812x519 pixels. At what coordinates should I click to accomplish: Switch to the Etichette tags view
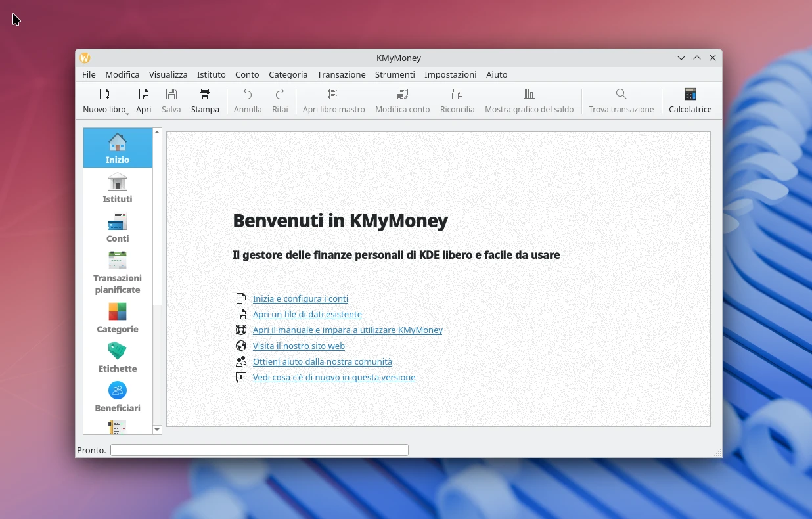[x=118, y=357]
